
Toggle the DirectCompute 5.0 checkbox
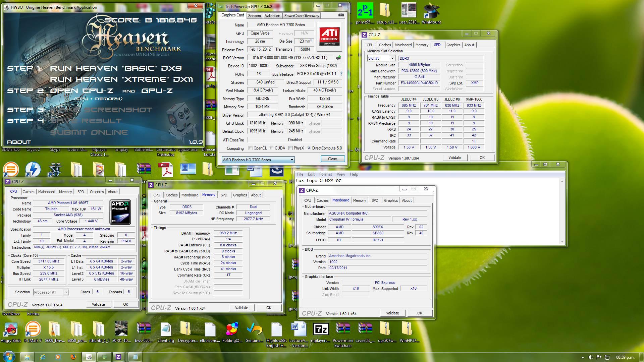309,148
